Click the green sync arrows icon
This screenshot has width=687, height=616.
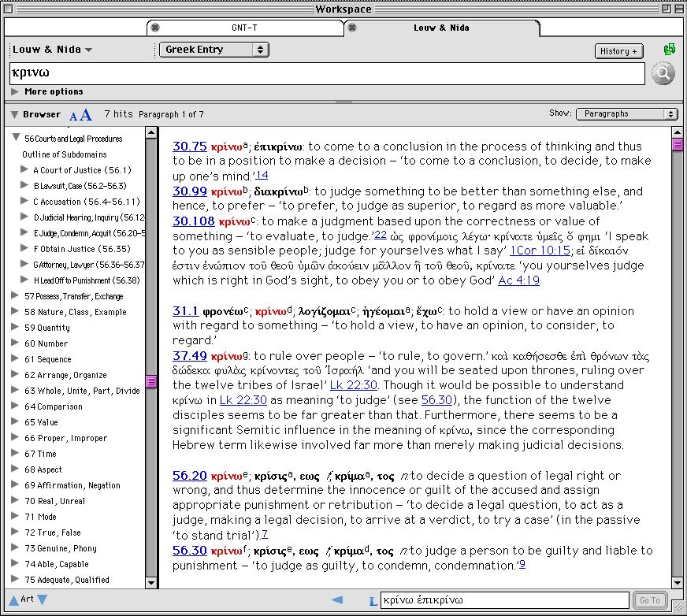[x=670, y=50]
